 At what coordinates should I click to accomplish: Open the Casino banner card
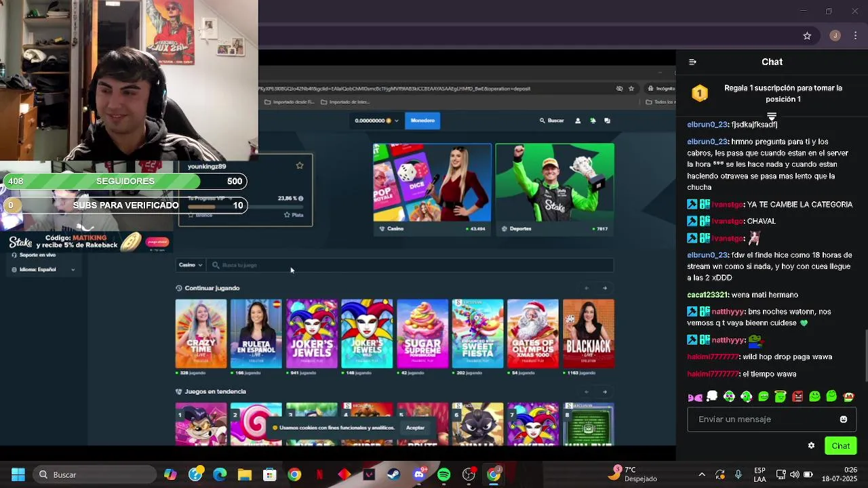(432, 189)
